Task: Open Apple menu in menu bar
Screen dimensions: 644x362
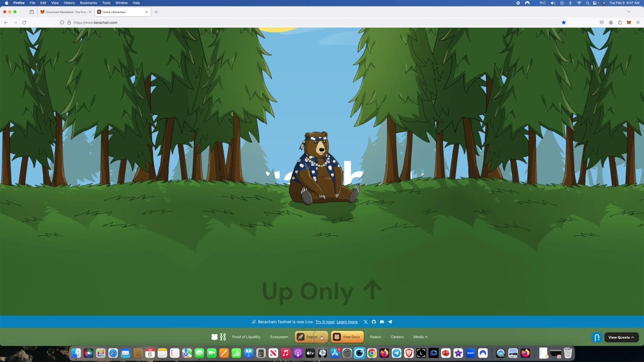Action: coord(7,3)
